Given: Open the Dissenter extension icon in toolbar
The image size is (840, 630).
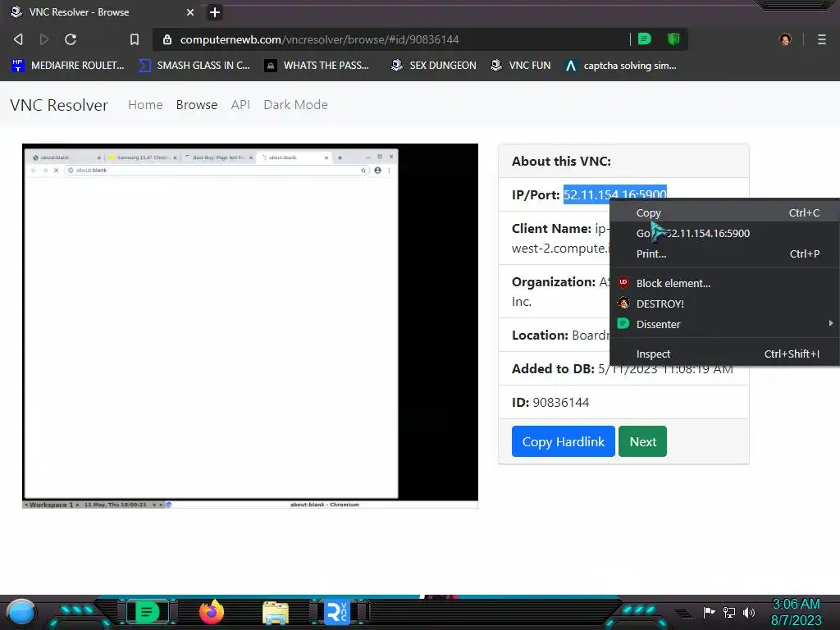Looking at the screenshot, I should tap(645, 39).
